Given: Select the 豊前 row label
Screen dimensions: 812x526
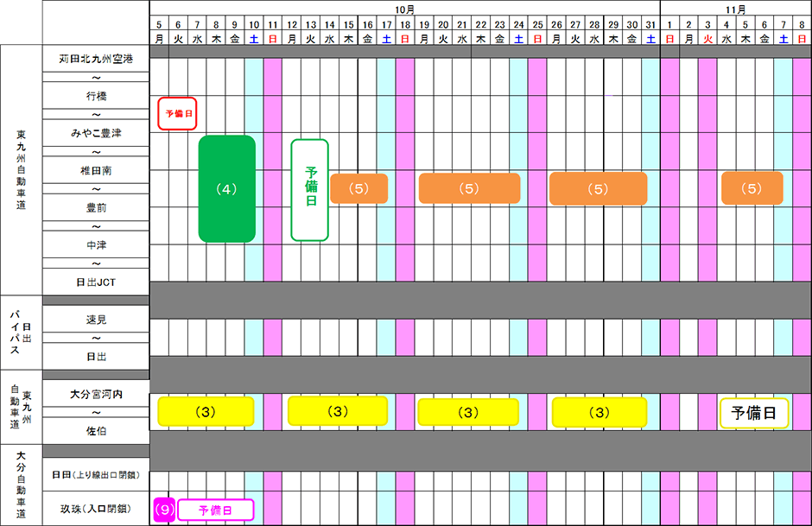Looking at the screenshot, I should click(x=97, y=208).
